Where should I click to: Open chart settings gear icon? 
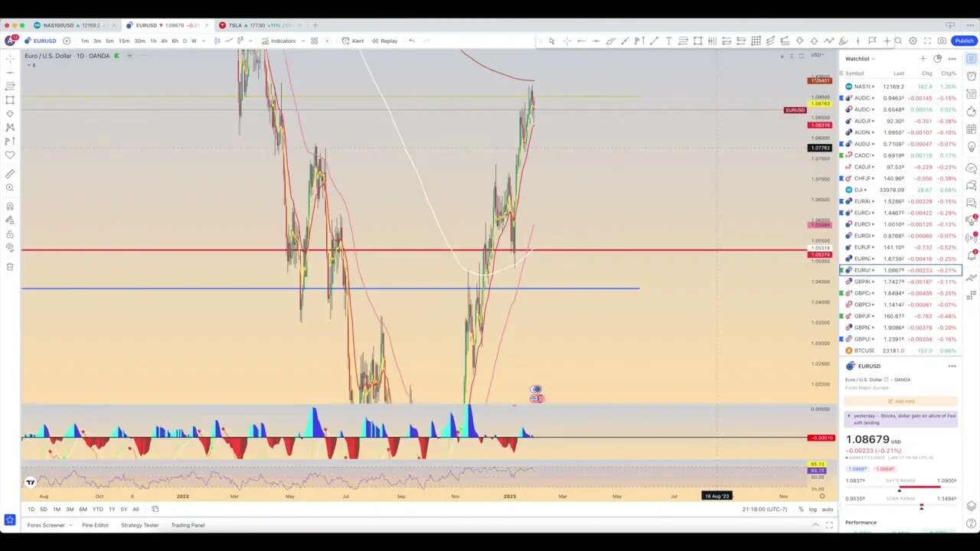tap(913, 41)
